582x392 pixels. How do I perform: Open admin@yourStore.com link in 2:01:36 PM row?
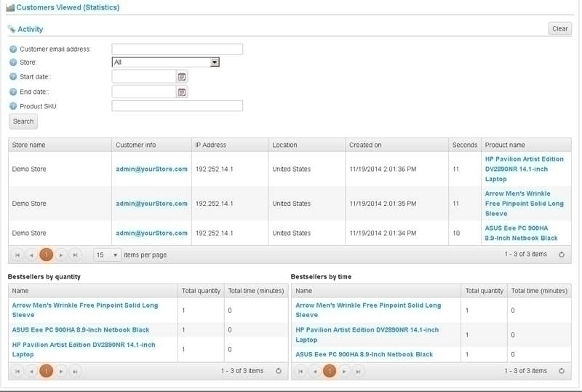point(151,169)
